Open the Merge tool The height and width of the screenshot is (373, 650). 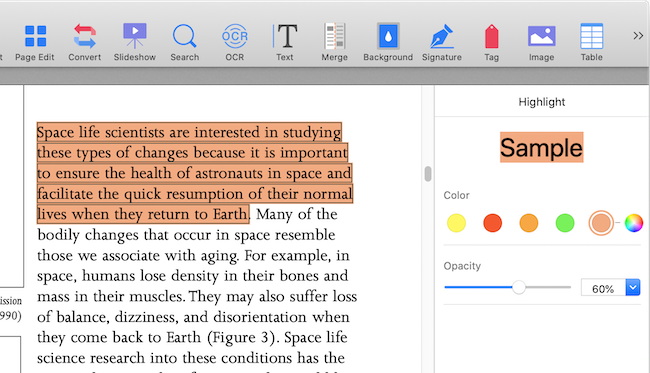click(x=335, y=43)
